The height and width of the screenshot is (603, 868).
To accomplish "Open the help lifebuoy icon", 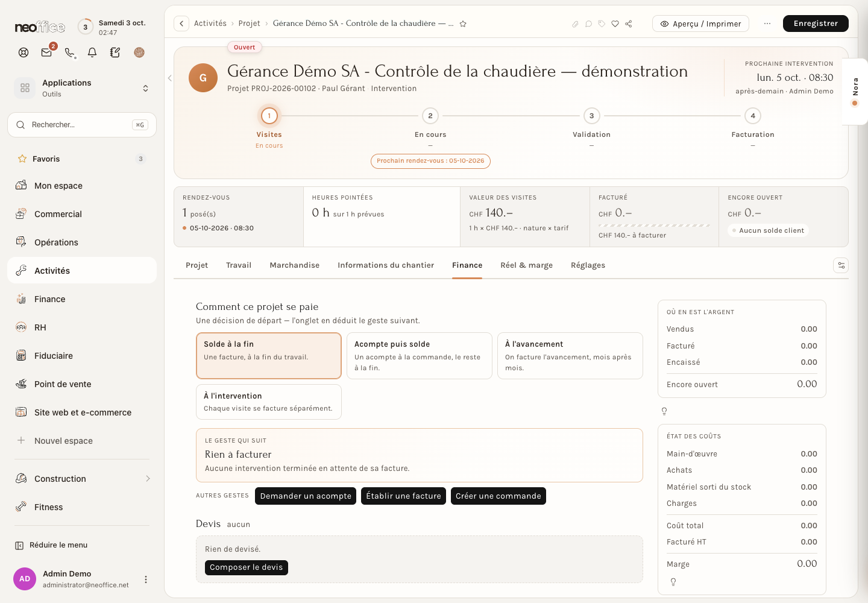I will point(24,52).
